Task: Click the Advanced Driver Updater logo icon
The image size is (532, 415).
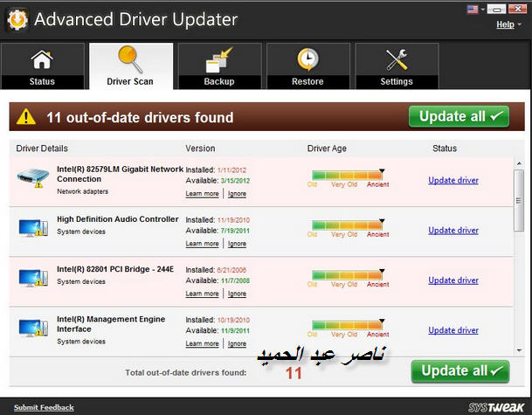Action: 17,20
